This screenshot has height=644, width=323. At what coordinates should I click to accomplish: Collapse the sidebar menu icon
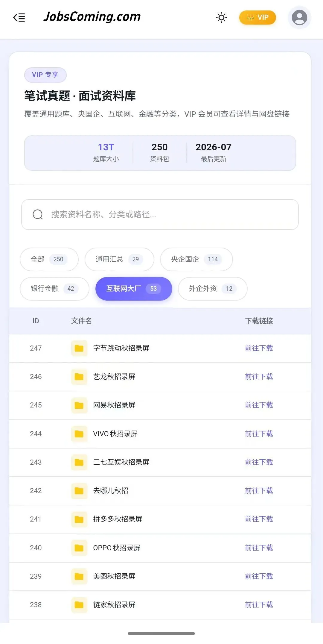click(19, 18)
